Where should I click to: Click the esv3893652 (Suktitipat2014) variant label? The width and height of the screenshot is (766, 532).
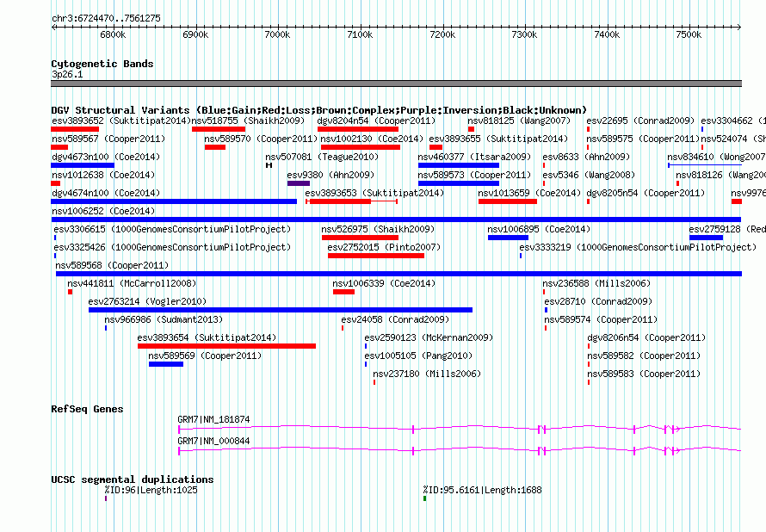[120, 121]
